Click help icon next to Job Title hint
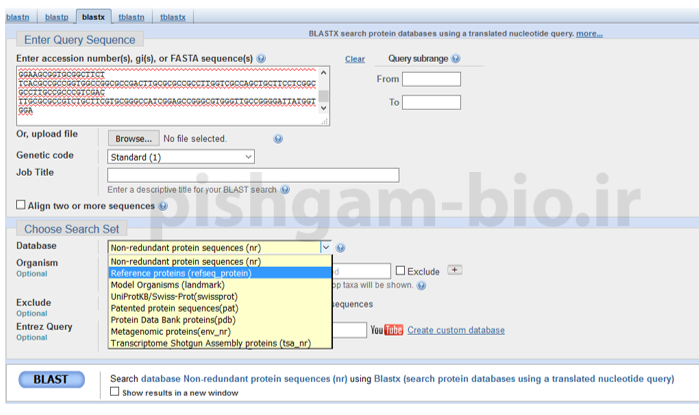699x415 pixels. coord(286,189)
